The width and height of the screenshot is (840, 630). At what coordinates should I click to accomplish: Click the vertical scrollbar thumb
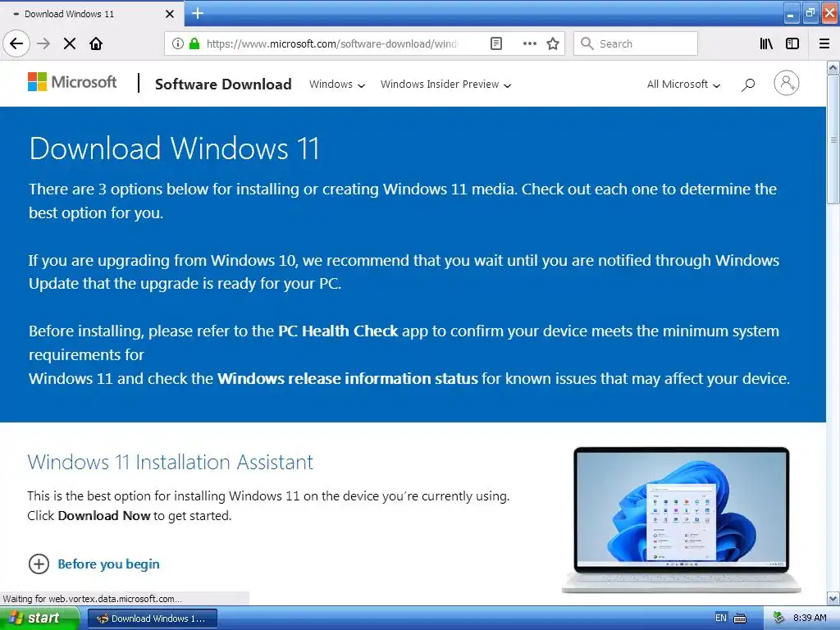(833, 139)
